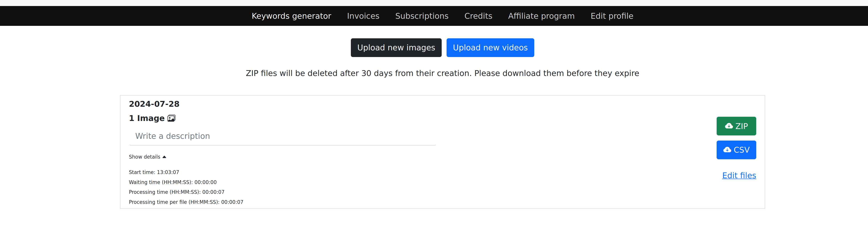Navigate to Edit profile
Viewport: 868px width, 225px height.
612,16
